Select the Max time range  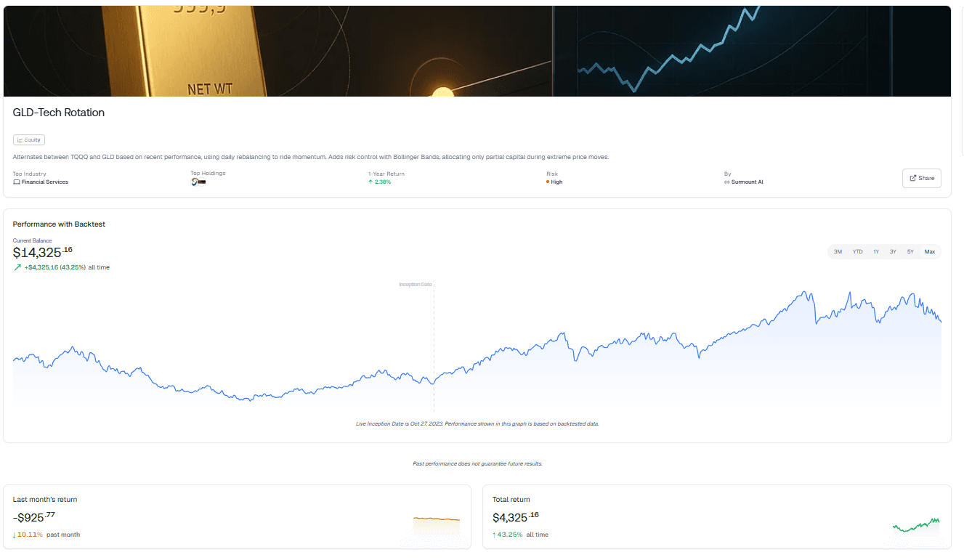(930, 251)
